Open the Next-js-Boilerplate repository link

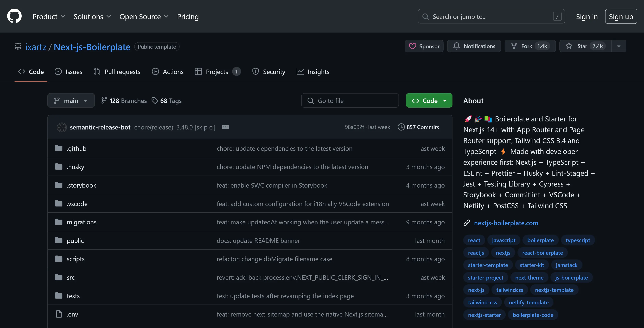(92, 47)
